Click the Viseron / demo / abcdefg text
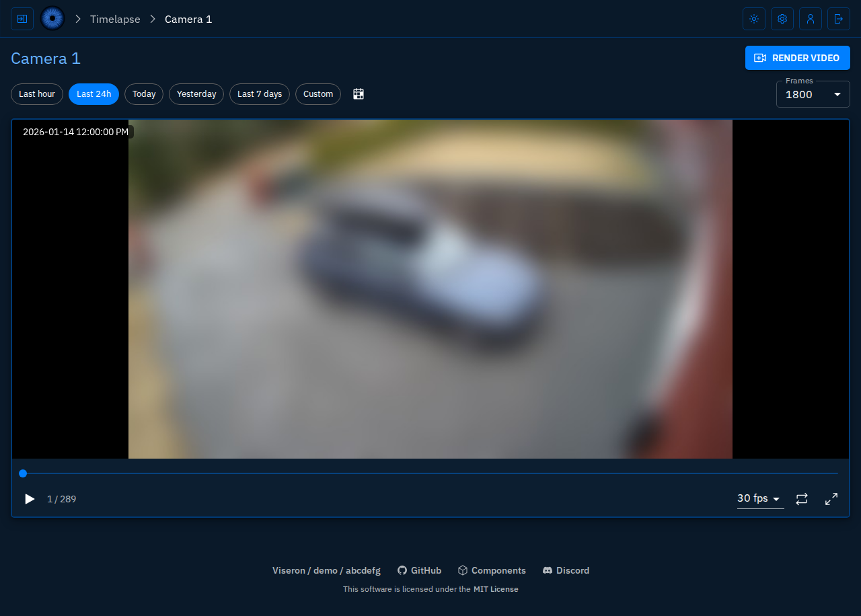The height and width of the screenshot is (616, 861). click(x=326, y=570)
